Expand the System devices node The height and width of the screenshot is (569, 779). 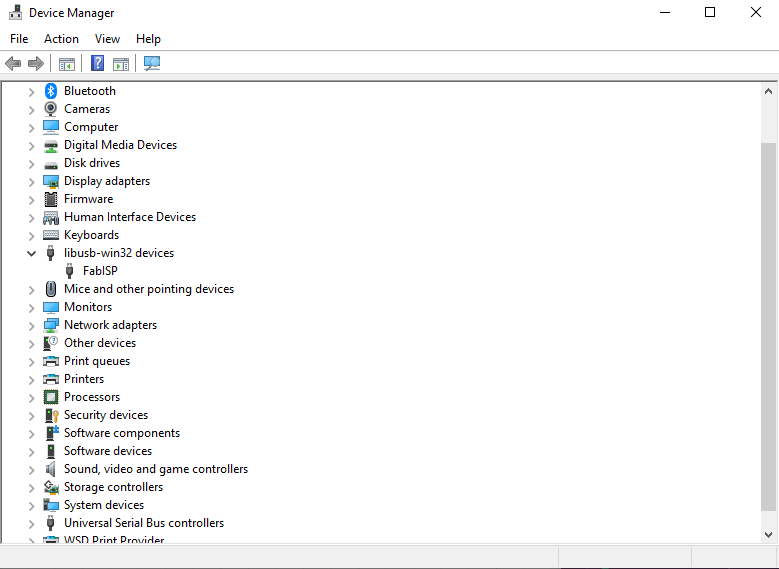point(31,505)
